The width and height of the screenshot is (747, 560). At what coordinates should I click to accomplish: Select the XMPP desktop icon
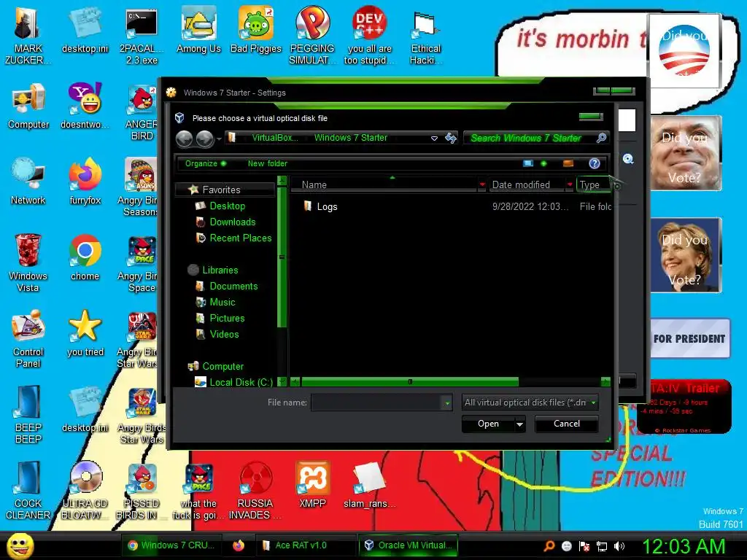tap(312, 485)
